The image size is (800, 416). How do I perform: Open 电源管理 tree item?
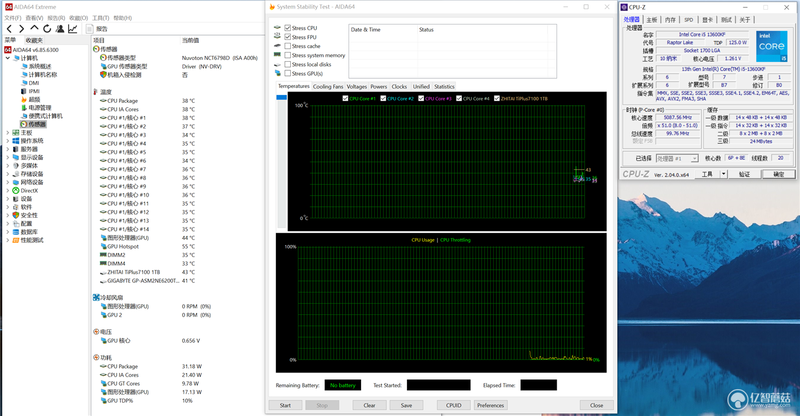click(x=36, y=108)
